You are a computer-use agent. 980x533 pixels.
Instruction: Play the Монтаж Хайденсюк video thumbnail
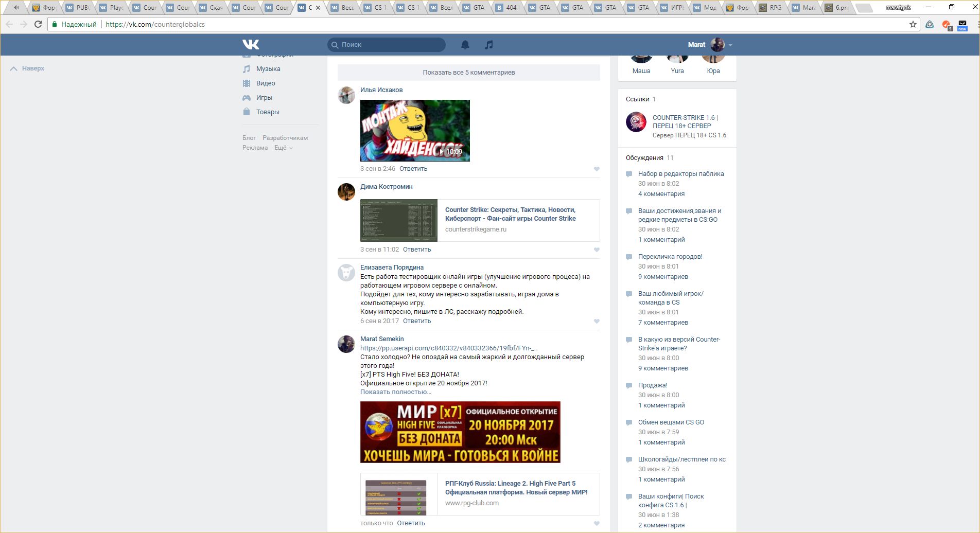(415, 131)
